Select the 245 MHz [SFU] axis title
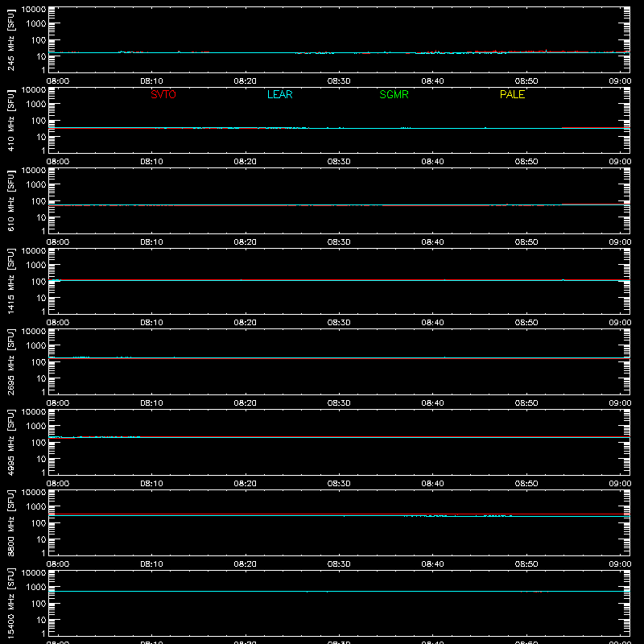Image resolution: width=644 pixels, height=644 pixels. (x=11, y=39)
